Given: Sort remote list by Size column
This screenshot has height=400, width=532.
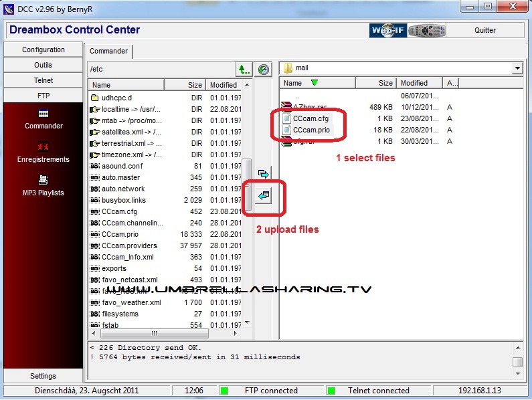Looking at the screenshot, I should [185, 85].
